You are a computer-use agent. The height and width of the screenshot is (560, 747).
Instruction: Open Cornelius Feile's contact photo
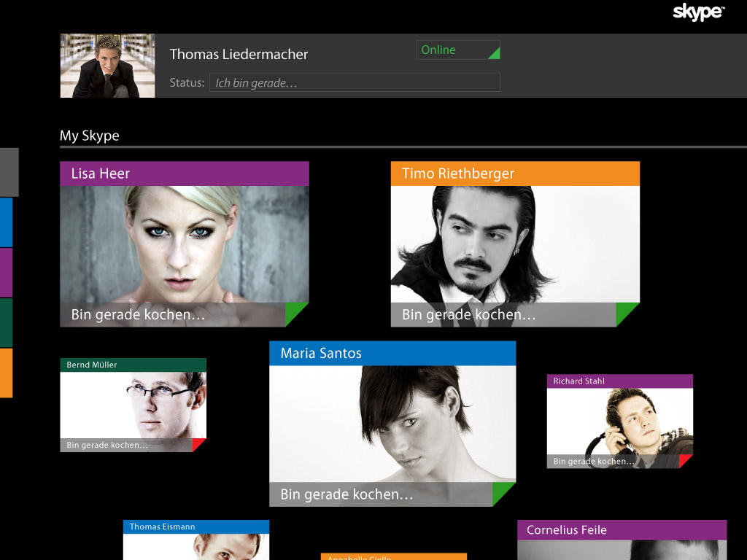tap(622, 550)
